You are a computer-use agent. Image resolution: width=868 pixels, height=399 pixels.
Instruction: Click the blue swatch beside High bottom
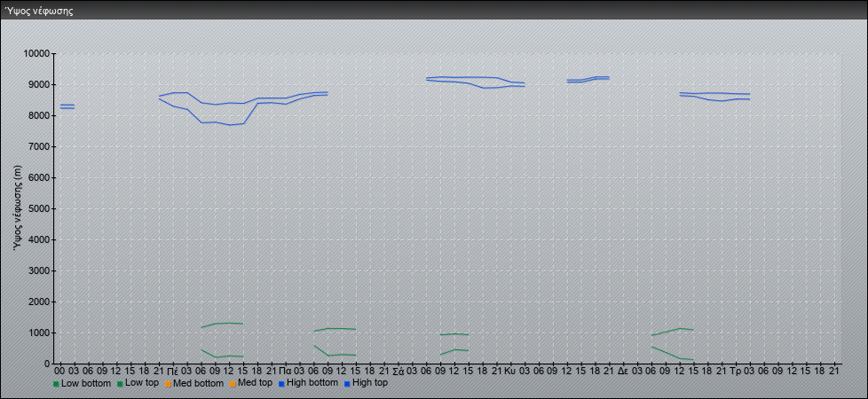(x=280, y=384)
